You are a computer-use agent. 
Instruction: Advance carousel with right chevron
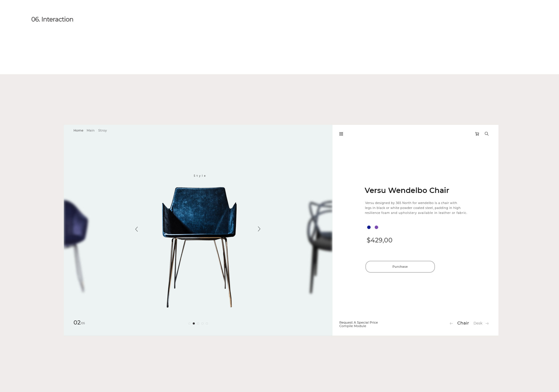click(x=259, y=229)
